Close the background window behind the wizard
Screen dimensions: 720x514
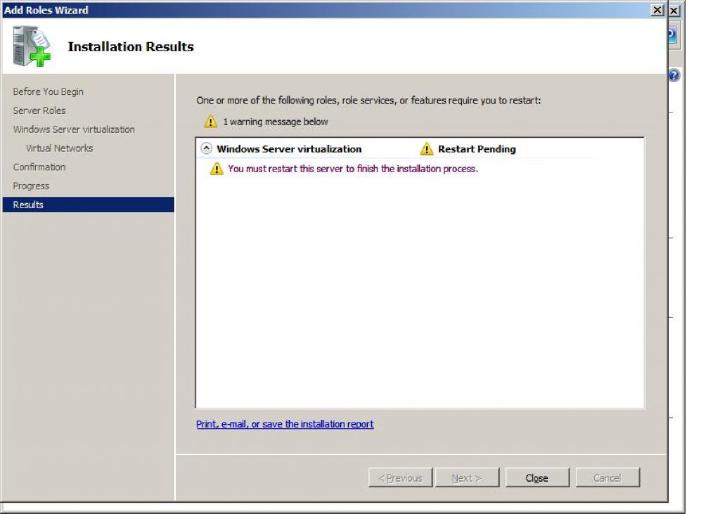click(x=674, y=11)
